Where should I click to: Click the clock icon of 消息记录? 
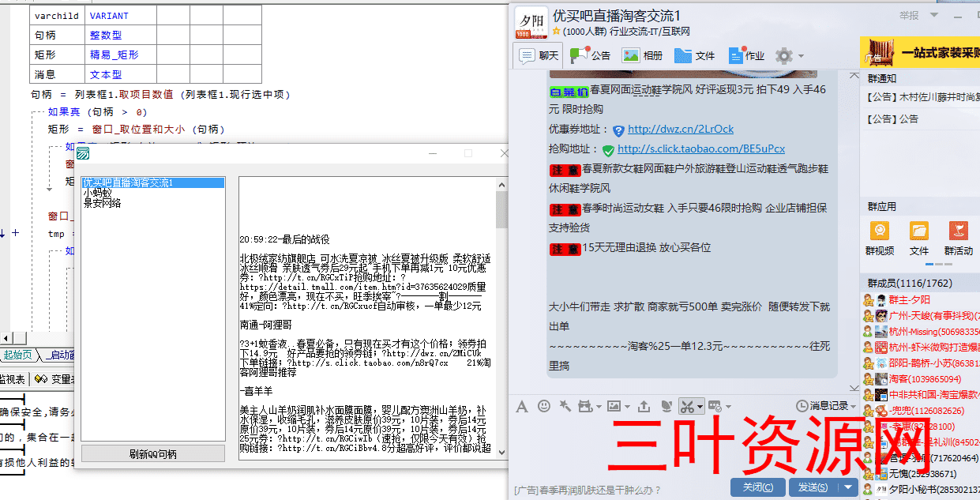tap(802, 406)
